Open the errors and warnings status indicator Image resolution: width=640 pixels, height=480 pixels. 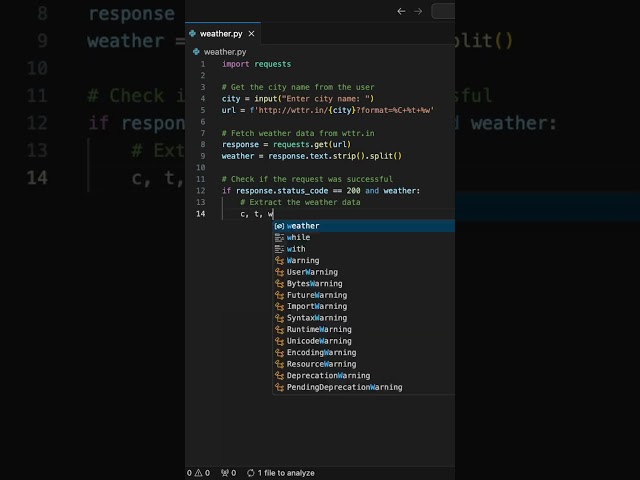198,473
